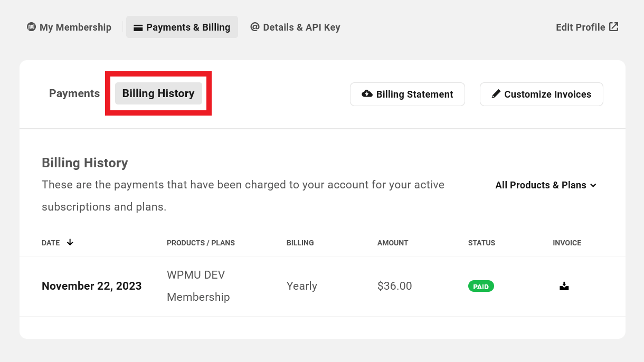The height and width of the screenshot is (362, 644).
Task: Expand the All Products & Plans dropdown
Action: (x=546, y=185)
